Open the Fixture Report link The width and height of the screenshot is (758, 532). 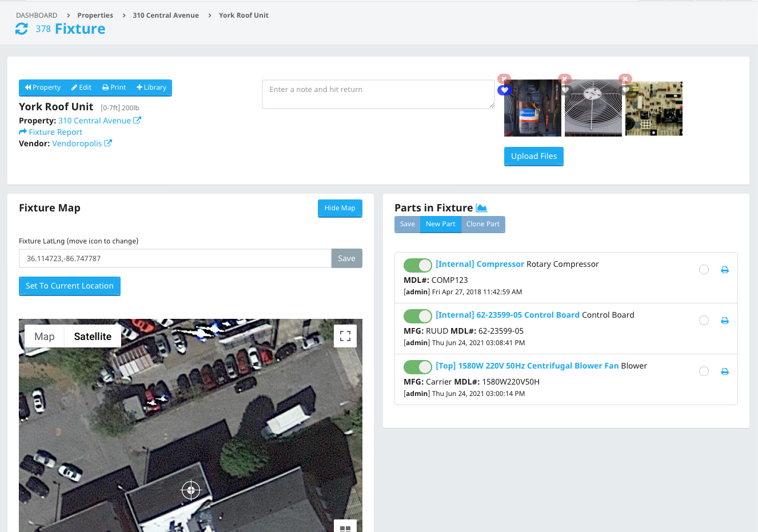pos(55,132)
